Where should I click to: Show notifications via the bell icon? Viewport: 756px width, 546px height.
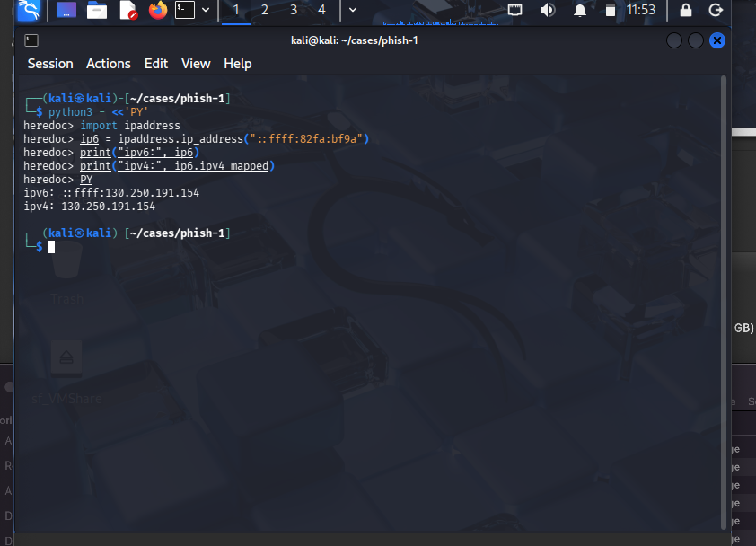[x=580, y=10]
